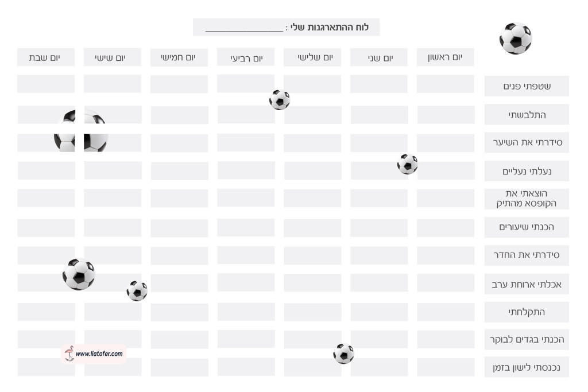Click the soccer ball in the נעלתי נעליים row
The height and width of the screenshot is (392, 588).
407,164
